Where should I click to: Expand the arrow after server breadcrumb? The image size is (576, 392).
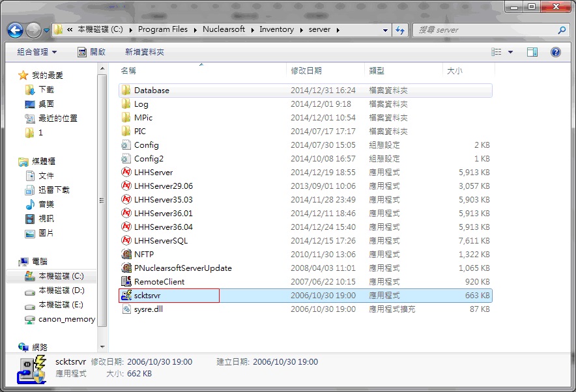(338, 30)
